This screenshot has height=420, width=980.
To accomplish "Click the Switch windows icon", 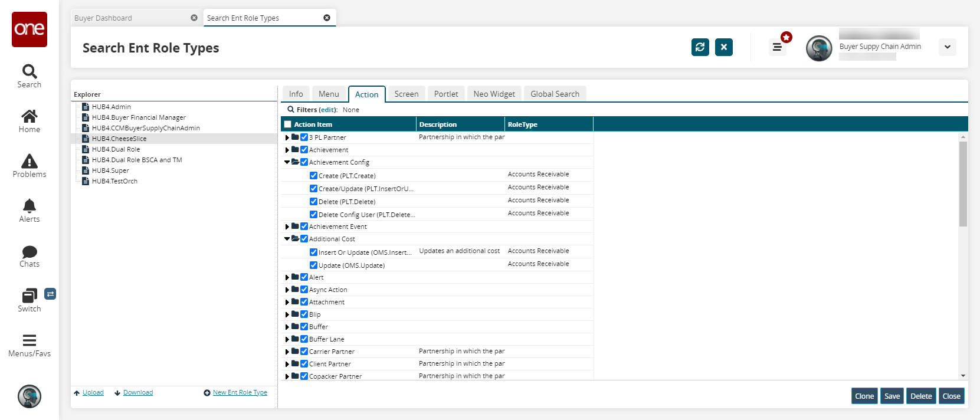I will click(x=30, y=296).
